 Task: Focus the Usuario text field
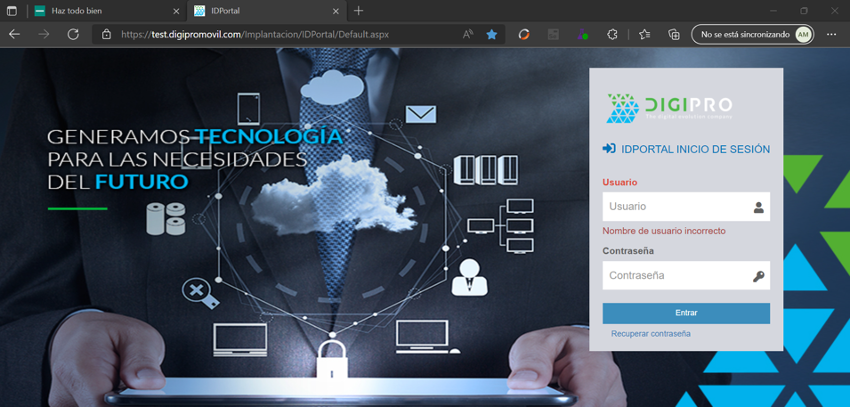tap(675, 207)
